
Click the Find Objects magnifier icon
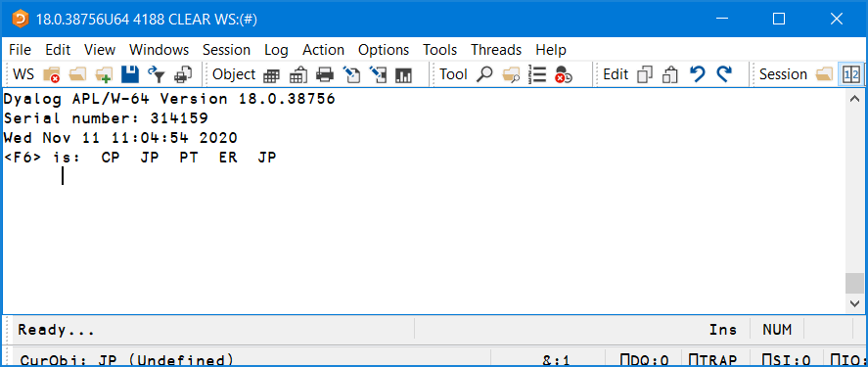tap(484, 74)
